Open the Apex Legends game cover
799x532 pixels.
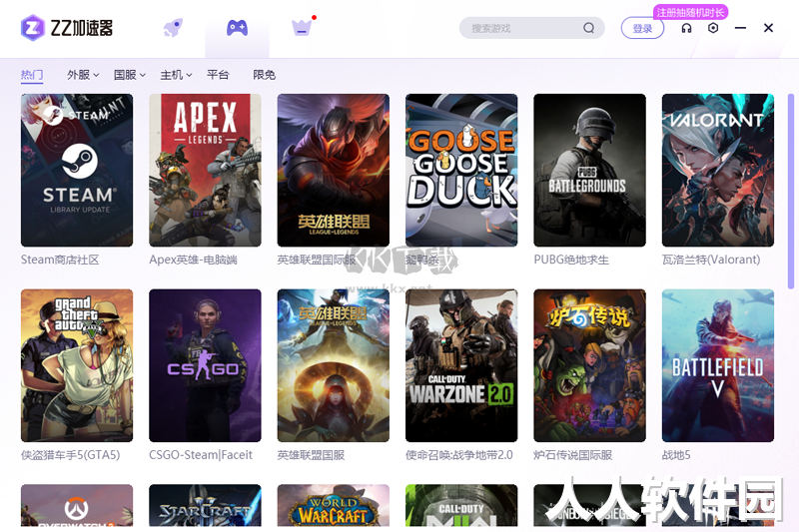coord(205,170)
